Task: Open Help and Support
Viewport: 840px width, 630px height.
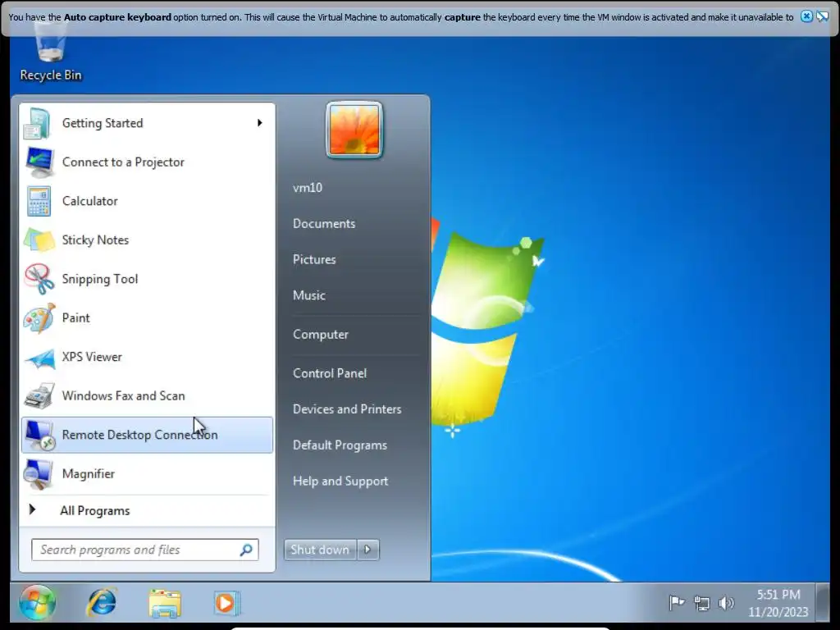Action: (340, 481)
